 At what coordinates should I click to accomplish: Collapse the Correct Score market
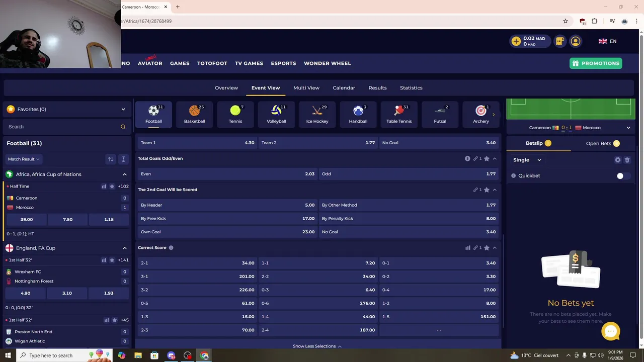pyautogui.click(x=495, y=248)
